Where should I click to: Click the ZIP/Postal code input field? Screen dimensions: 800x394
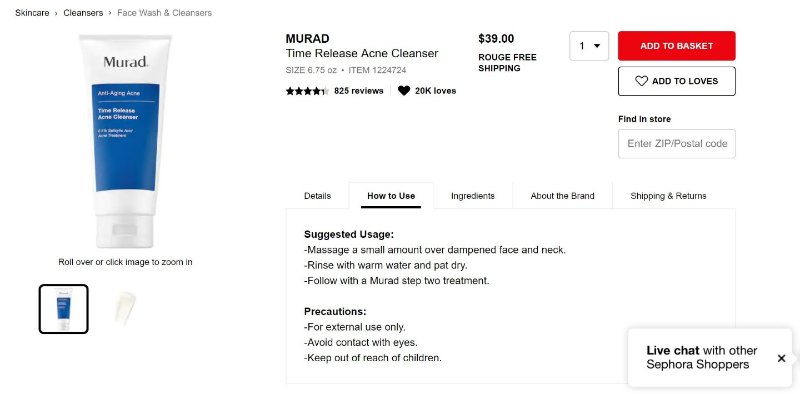coord(677,143)
